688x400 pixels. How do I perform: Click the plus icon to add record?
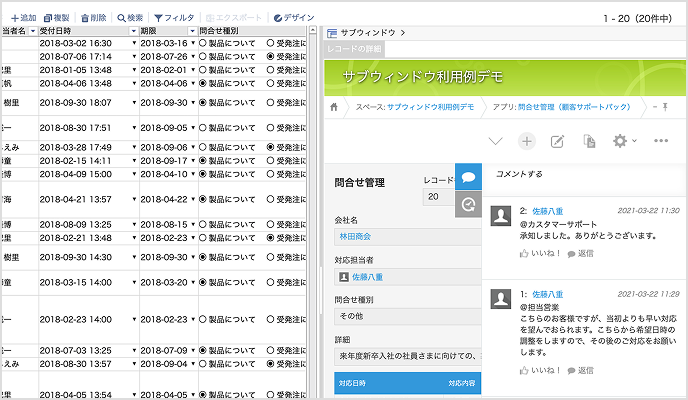(527, 141)
